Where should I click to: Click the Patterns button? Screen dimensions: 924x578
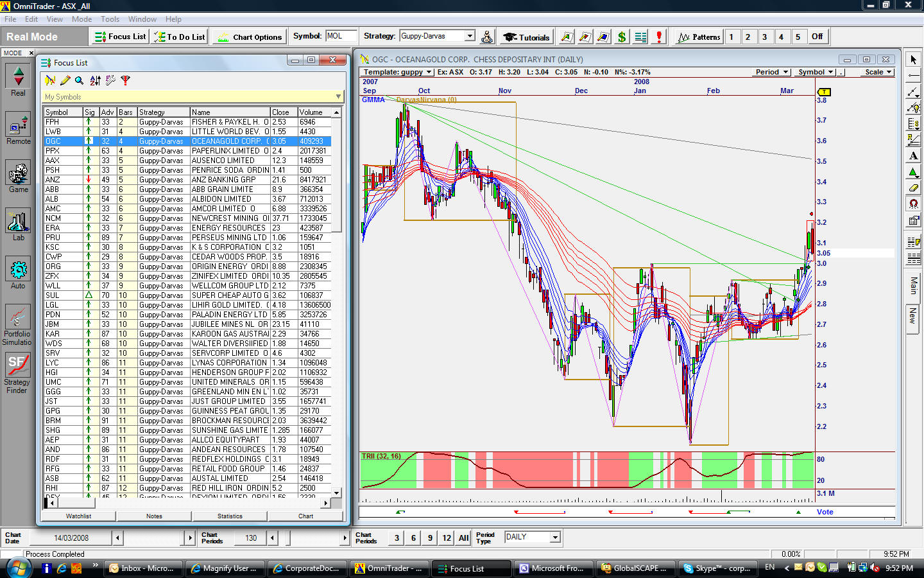pyautogui.click(x=699, y=37)
